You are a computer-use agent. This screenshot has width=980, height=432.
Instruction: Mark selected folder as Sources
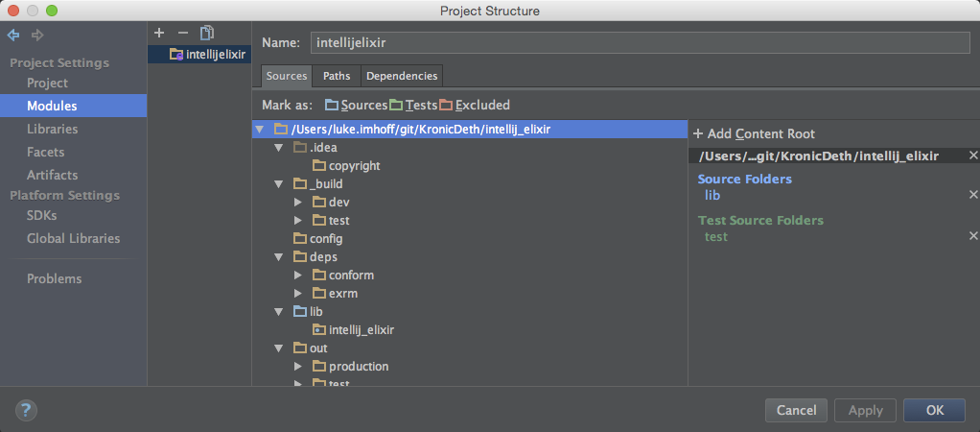(356, 105)
